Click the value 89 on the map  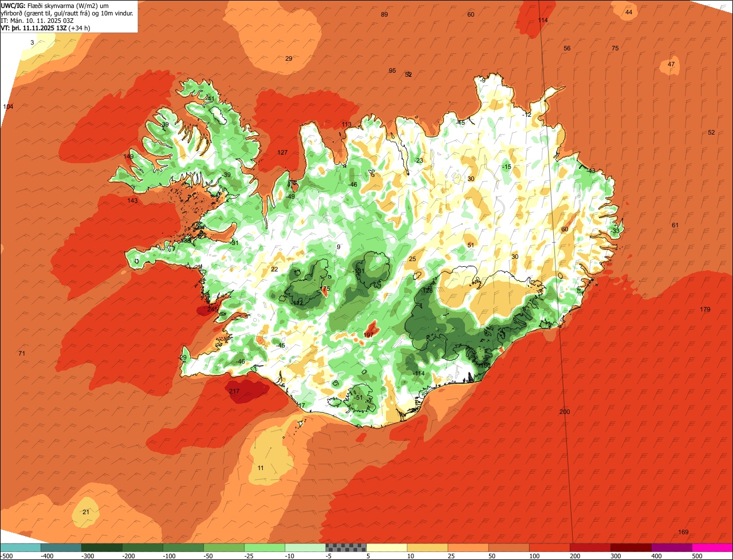384,14
